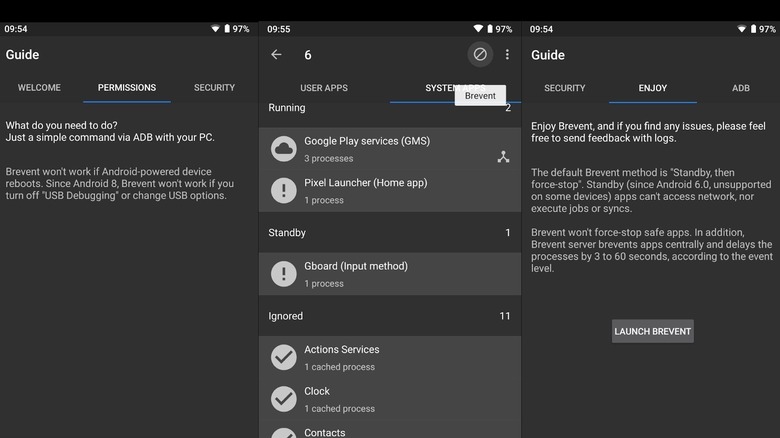Viewport: 780px width, 438px height.
Task: Tap the Gboard exclamation icon
Action: (x=284, y=274)
